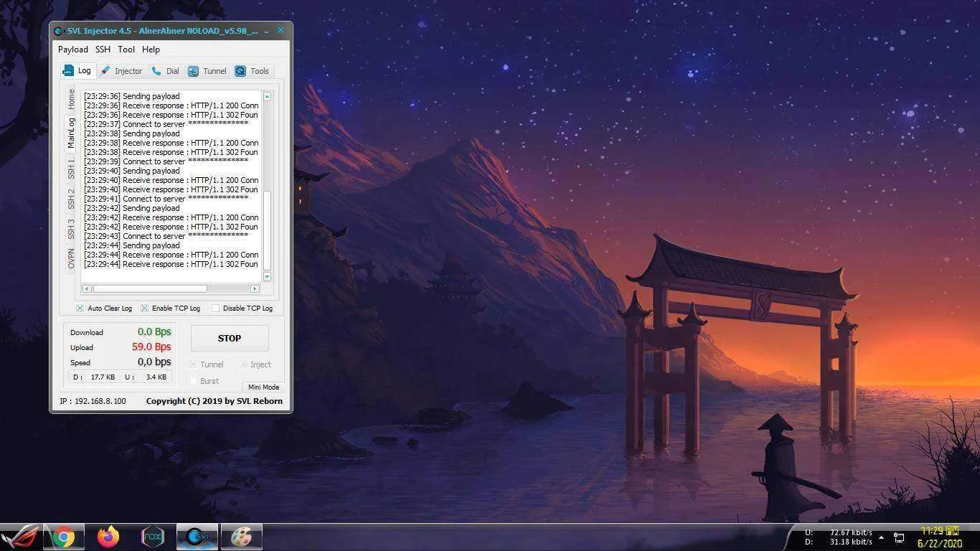Image resolution: width=980 pixels, height=551 pixels.
Task: Open the Paint palette taskbar icon
Action: [242, 537]
